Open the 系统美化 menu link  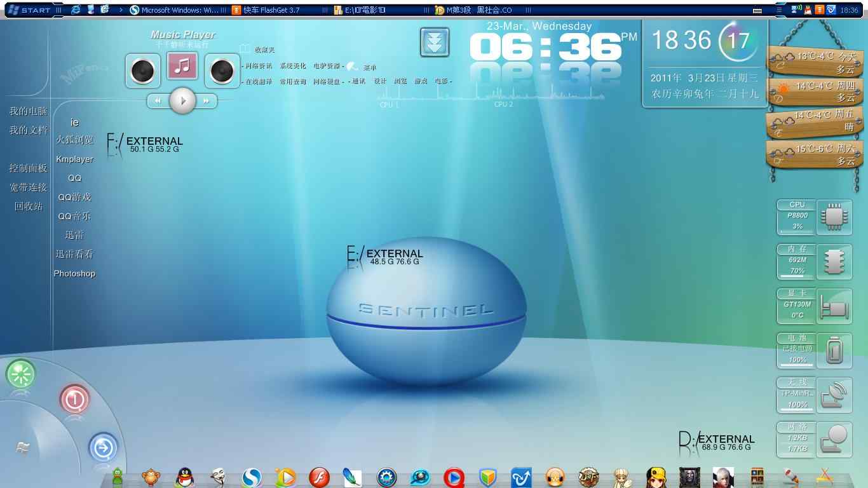point(293,66)
